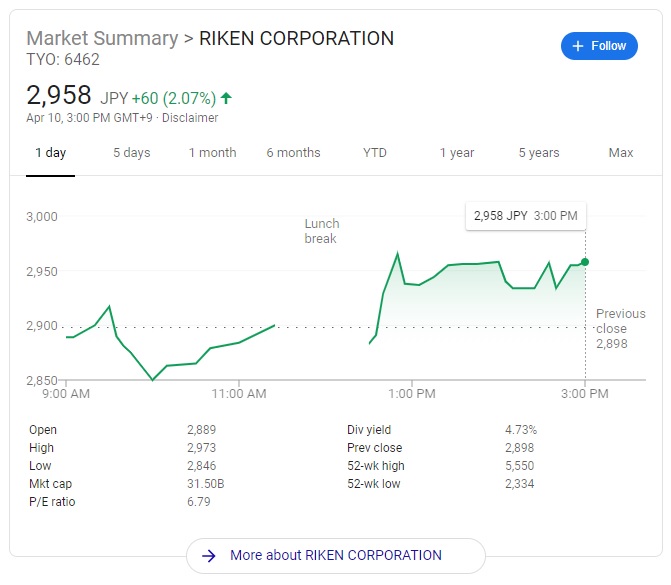Click the green dot chart marker
The height and width of the screenshot is (585, 671).
(585, 262)
